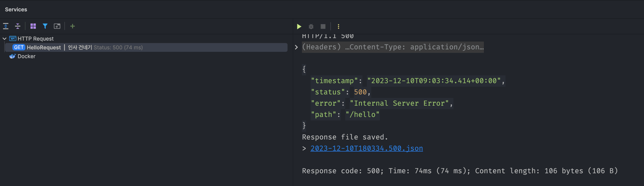Collapse the HTTP Request tree node

(x=5, y=39)
